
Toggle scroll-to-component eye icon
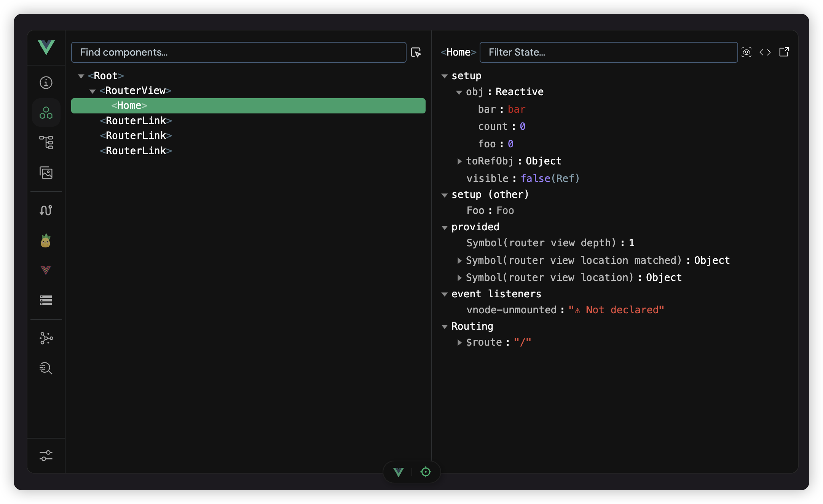(x=746, y=52)
